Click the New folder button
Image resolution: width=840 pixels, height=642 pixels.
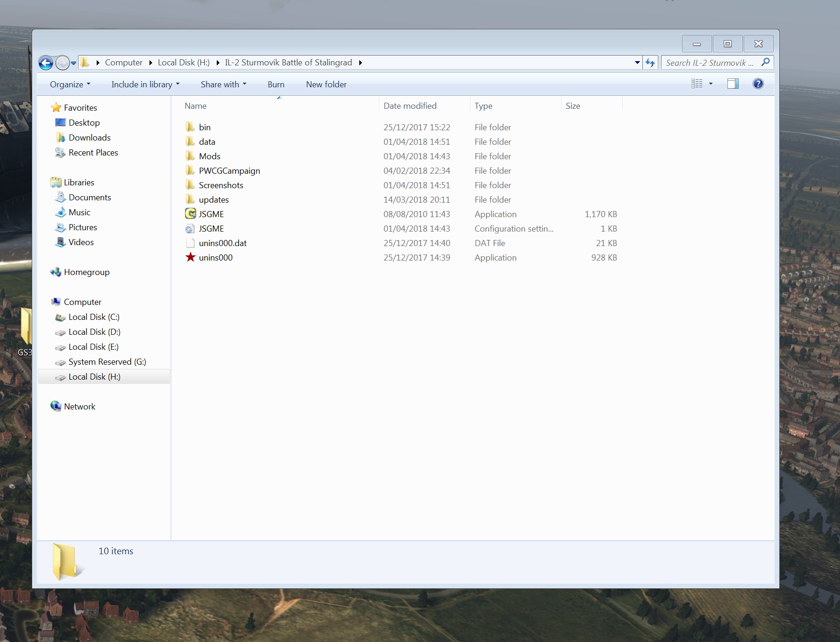click(x=326, y=85)
